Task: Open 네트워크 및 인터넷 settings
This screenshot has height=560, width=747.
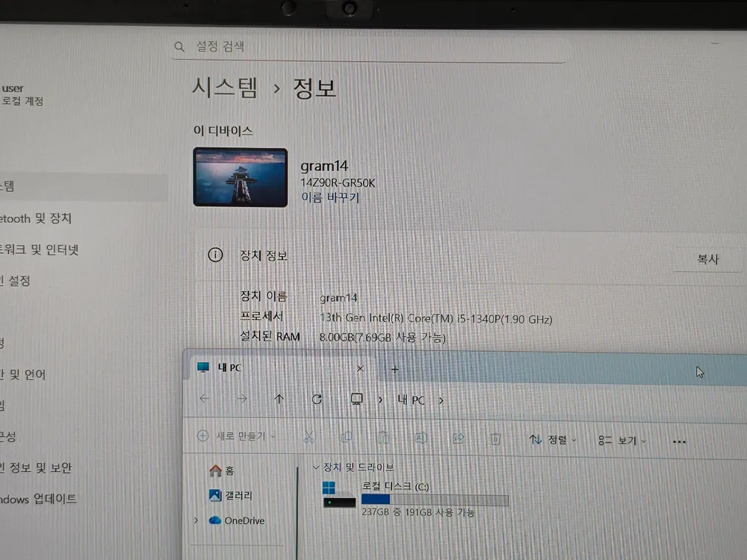Action: coord(39,249)
